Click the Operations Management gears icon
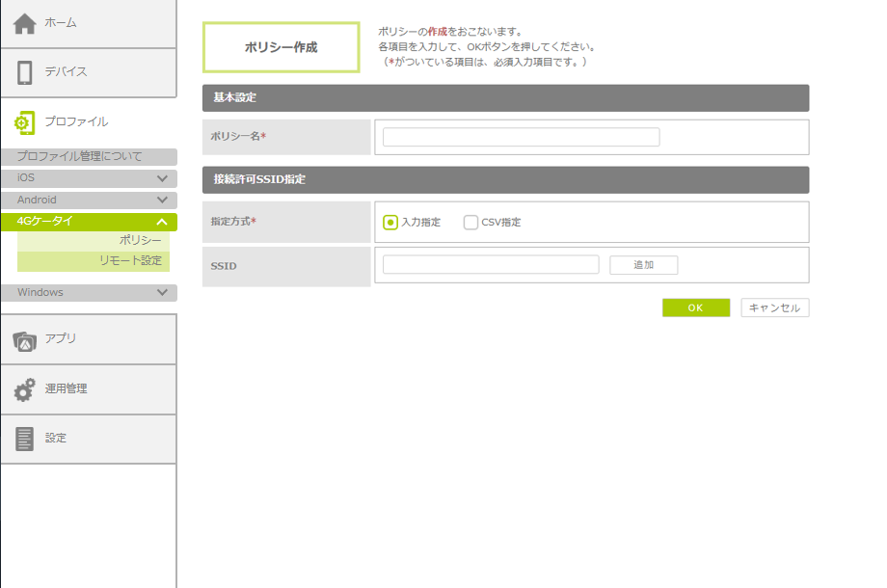887x588 pixels. tap(25, 389)
